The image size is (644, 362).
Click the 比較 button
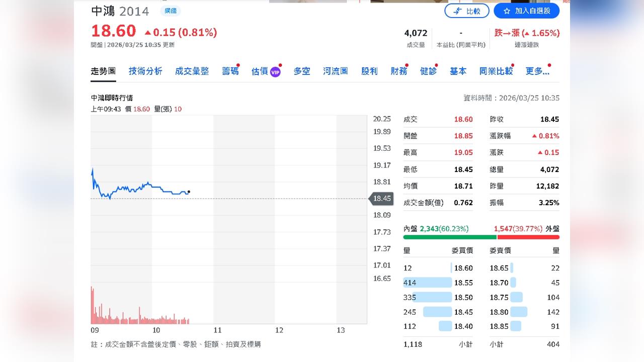point(467,11)
